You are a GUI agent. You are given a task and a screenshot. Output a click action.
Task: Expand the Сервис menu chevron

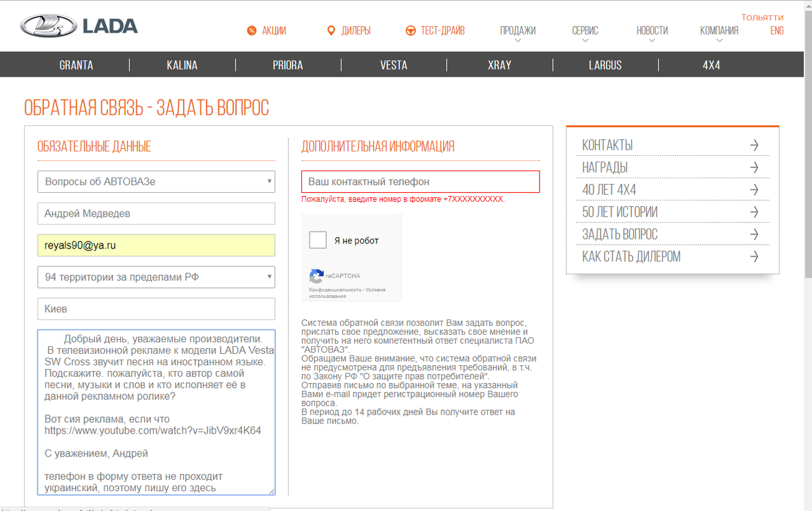(x=585, y=41)
